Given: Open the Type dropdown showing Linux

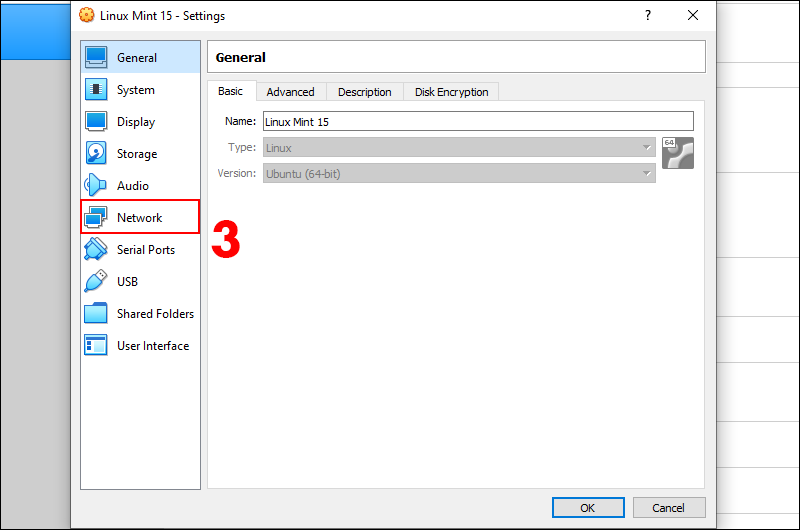Looking at the screenshot, I should click(x=459, y=147).
